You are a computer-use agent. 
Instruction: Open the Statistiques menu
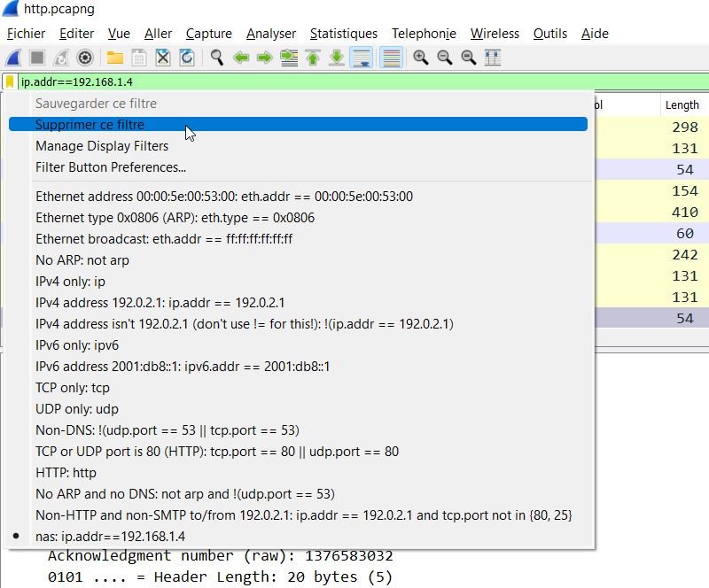click(343, 34)
